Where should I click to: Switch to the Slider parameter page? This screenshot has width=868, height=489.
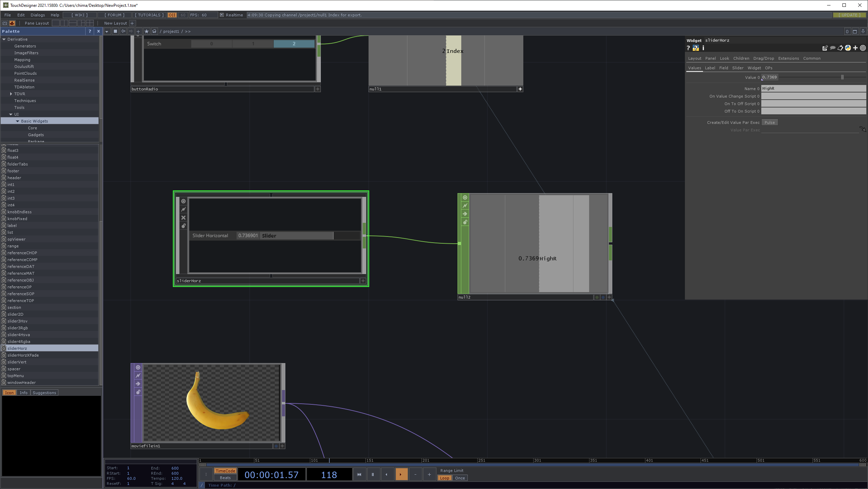(738, 68)
